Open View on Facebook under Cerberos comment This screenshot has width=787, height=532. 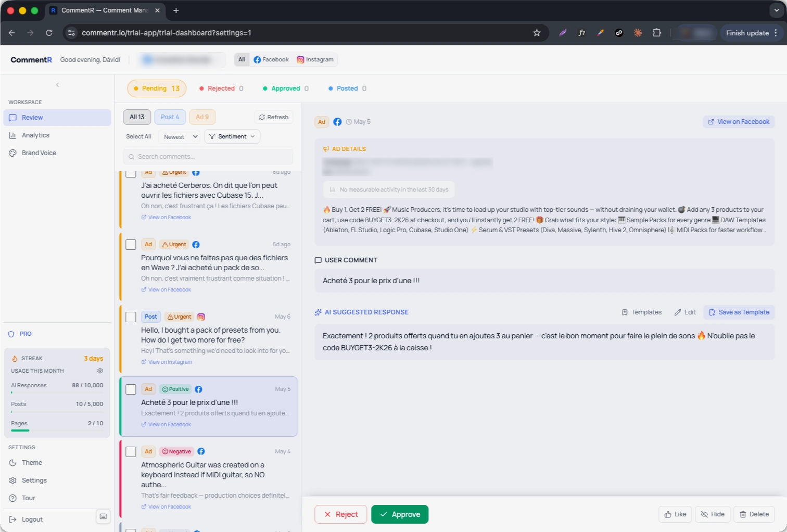166,218
